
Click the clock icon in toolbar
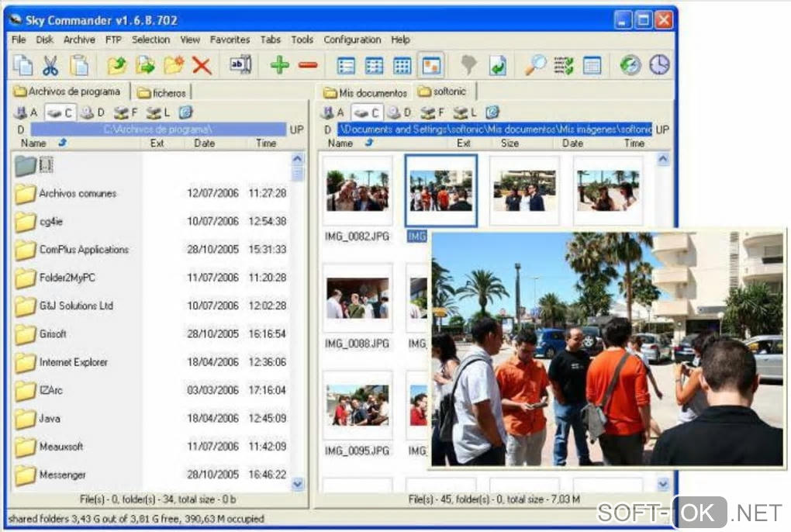pos(659,65)
